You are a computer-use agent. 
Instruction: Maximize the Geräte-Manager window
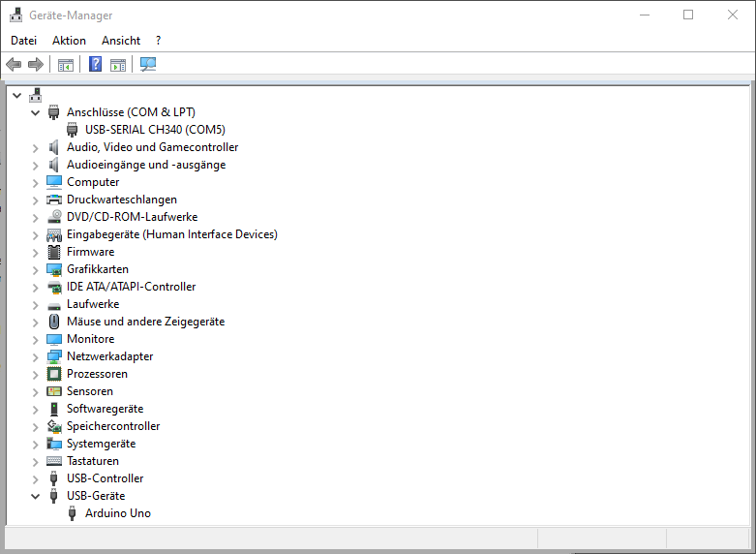[688, 15]
